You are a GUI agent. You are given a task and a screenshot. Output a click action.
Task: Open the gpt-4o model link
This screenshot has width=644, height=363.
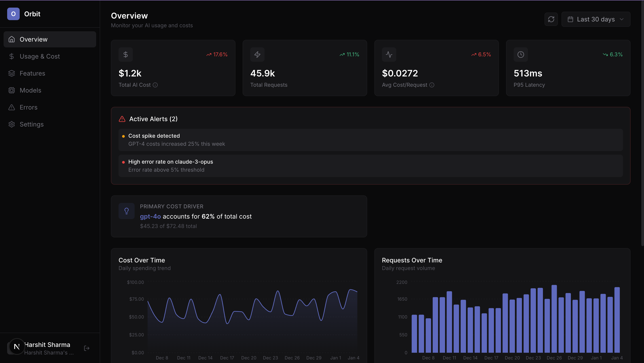(x=150, y=217)
